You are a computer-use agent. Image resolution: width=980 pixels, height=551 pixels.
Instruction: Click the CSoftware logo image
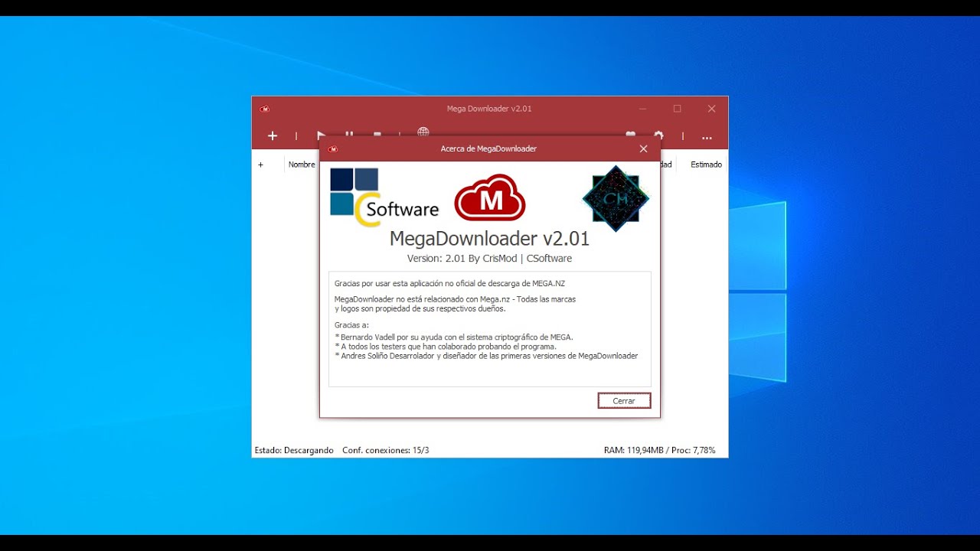(384, 197)
